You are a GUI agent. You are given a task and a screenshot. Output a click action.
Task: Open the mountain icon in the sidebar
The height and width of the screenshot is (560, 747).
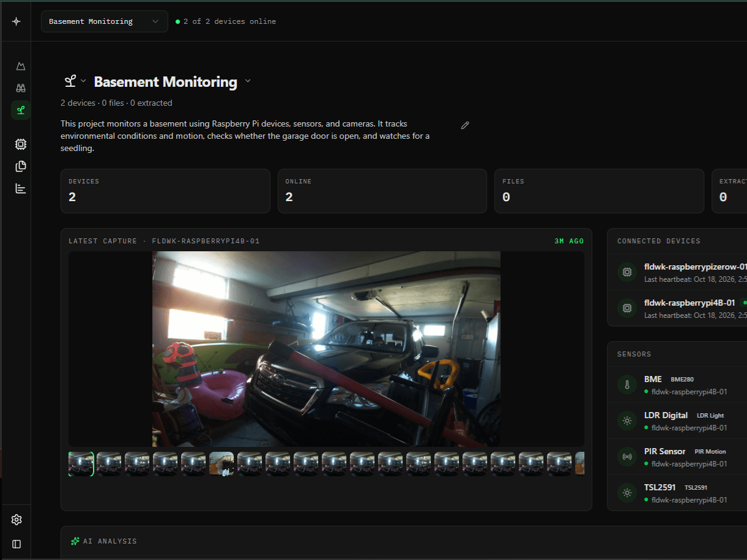(x=21, y=66)
